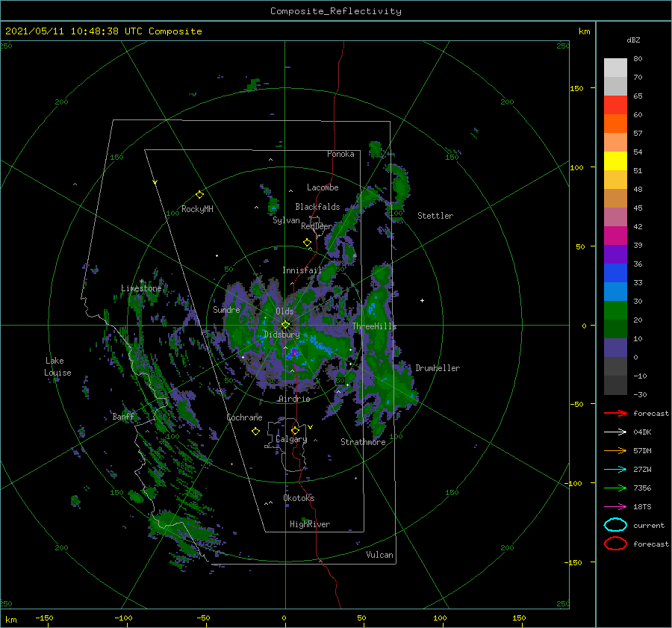Click the Banff town label
The height and width of the screenshot is (628, 672).
point(123,417)
